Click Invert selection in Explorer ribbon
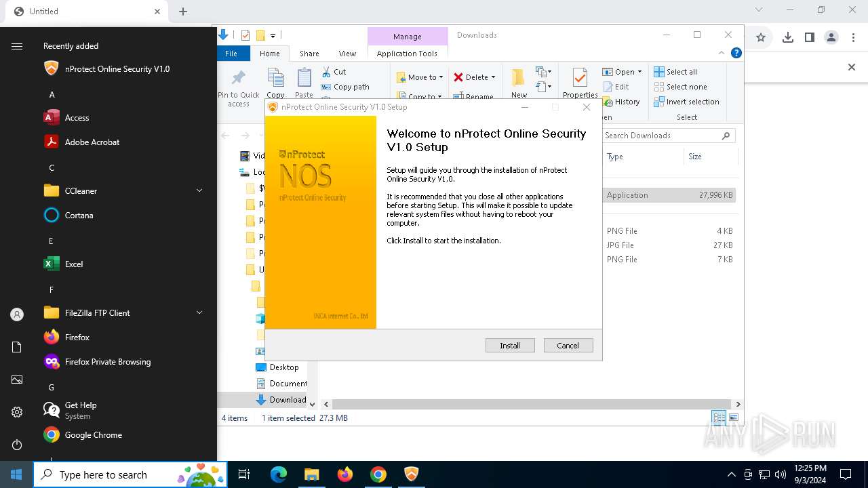 tap(686, 102)
